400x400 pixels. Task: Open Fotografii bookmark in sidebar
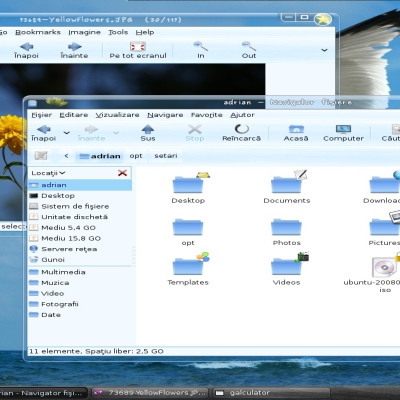point(80,304)
